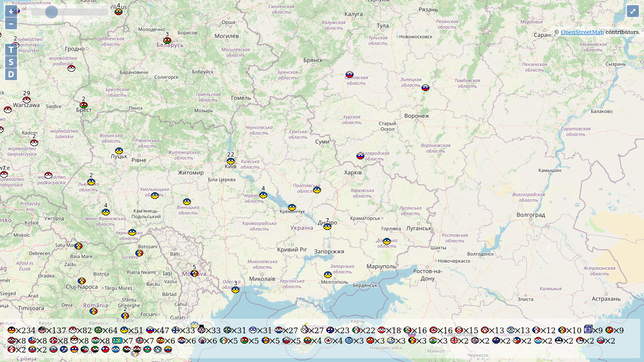Viewport: 644px width, 362px height.
Task: Click the Finland ball ×33 in legend
Action: [175, 330]
